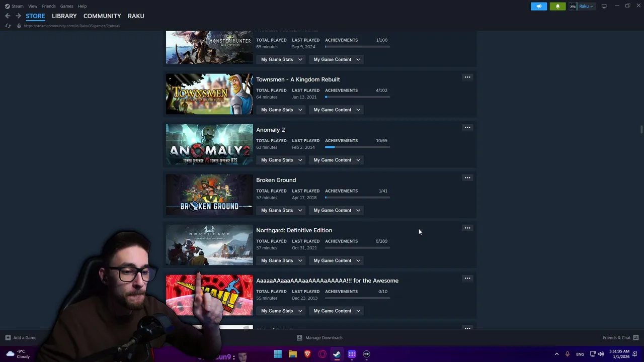644x362 pixels.
Task: Open the Steam menu
Action: click(17, 6)
